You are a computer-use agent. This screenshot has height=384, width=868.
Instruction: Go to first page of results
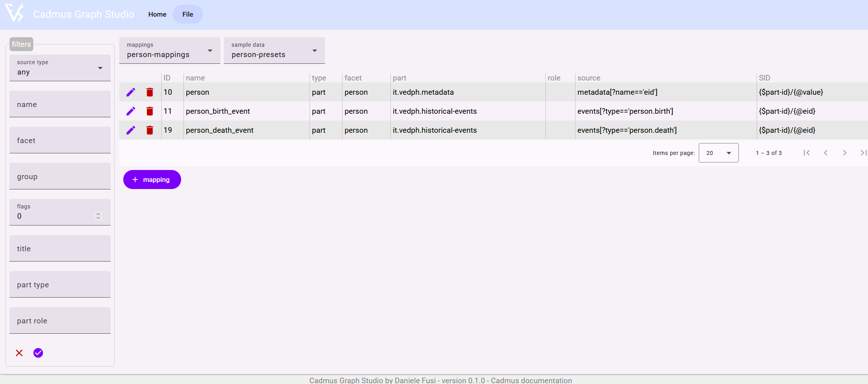point(807,153)
